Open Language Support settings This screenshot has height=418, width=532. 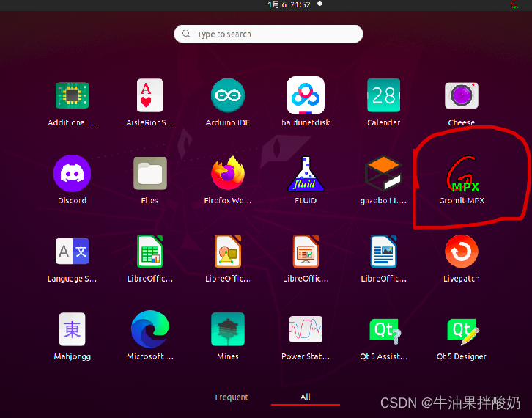tap(72, 252)
